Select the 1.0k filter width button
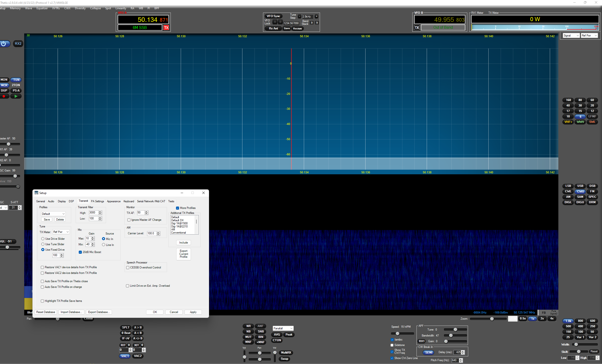Screen dimensions: 602x364 [569, 321]
